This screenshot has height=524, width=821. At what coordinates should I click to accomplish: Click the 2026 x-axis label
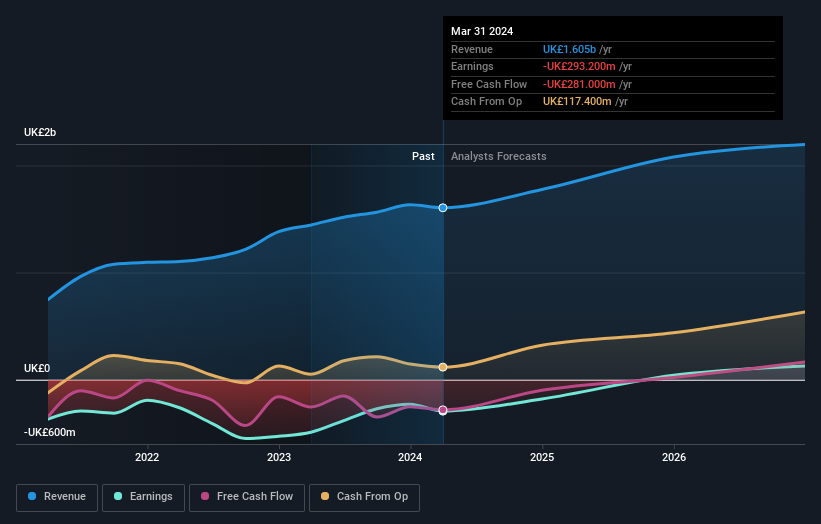674,457
